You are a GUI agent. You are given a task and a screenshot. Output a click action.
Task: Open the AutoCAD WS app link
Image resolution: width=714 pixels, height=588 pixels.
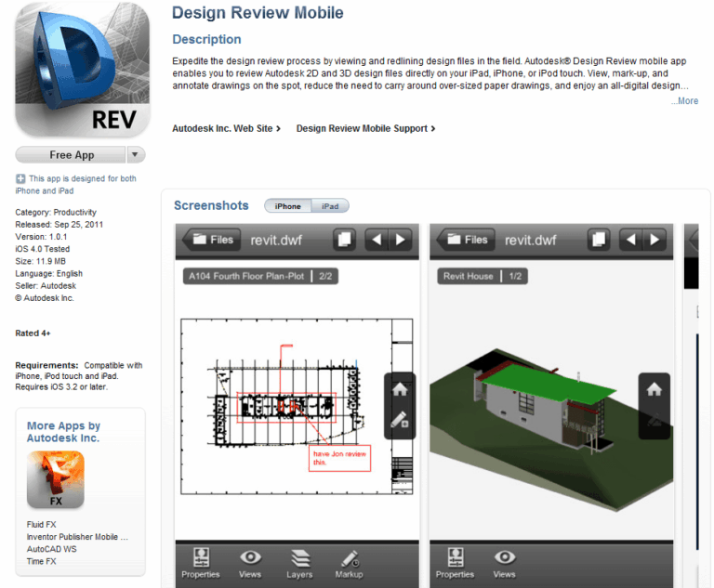pos(51,549)
